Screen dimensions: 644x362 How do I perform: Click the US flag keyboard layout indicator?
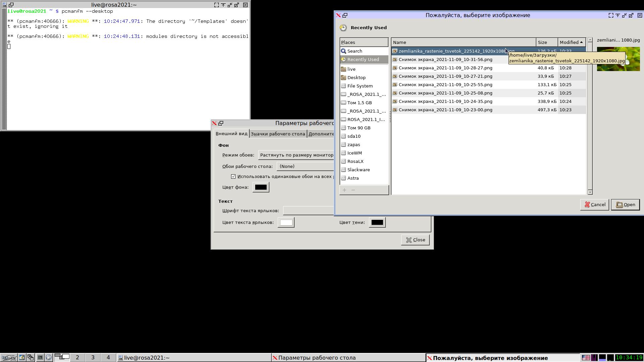(x=586, y=358)
